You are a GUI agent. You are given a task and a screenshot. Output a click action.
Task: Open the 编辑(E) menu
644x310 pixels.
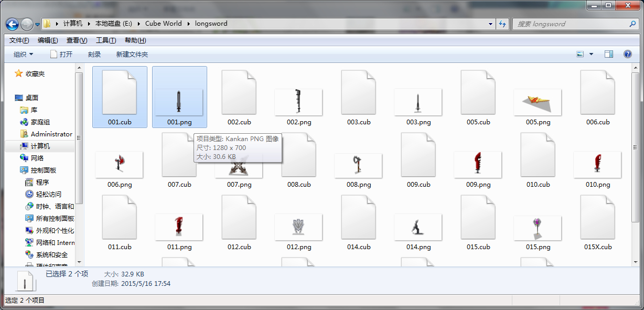48,40
